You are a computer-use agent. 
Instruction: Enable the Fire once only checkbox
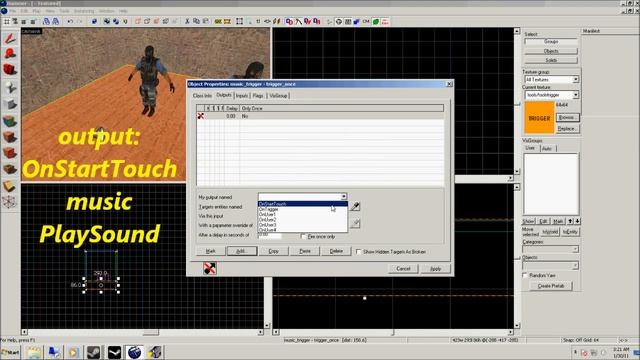303,236
